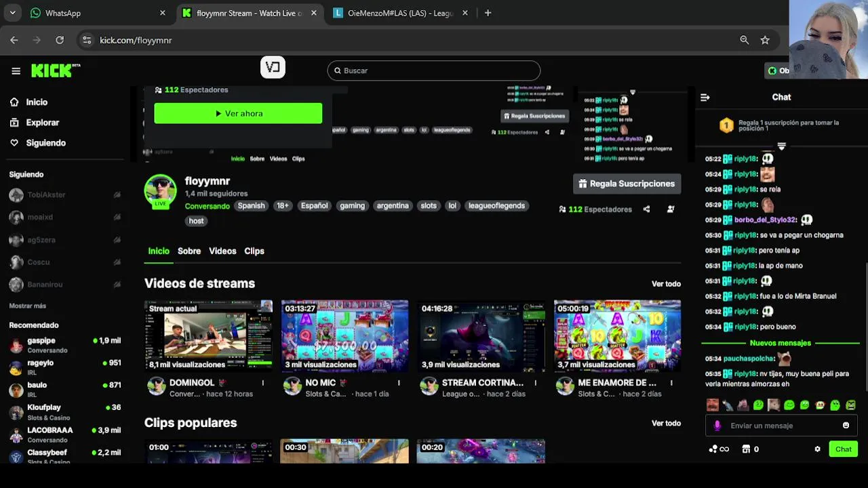Click the angry green emote in quick emote row
The width and height of the screenshot is (868, 488).
(850, 405)
